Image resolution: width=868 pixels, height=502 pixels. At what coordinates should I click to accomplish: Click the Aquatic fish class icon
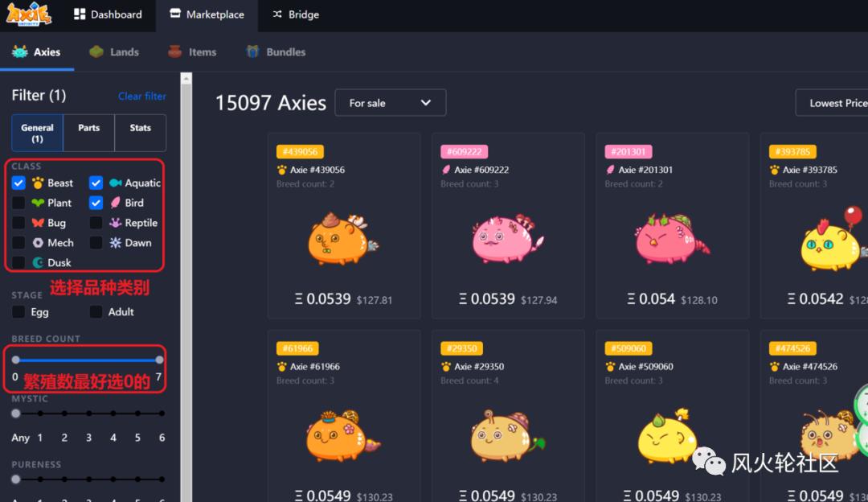[115, 183]
